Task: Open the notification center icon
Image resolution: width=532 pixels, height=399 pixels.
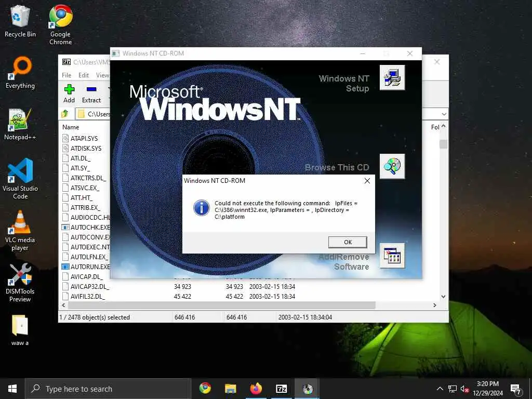Action: coord(515,389)
